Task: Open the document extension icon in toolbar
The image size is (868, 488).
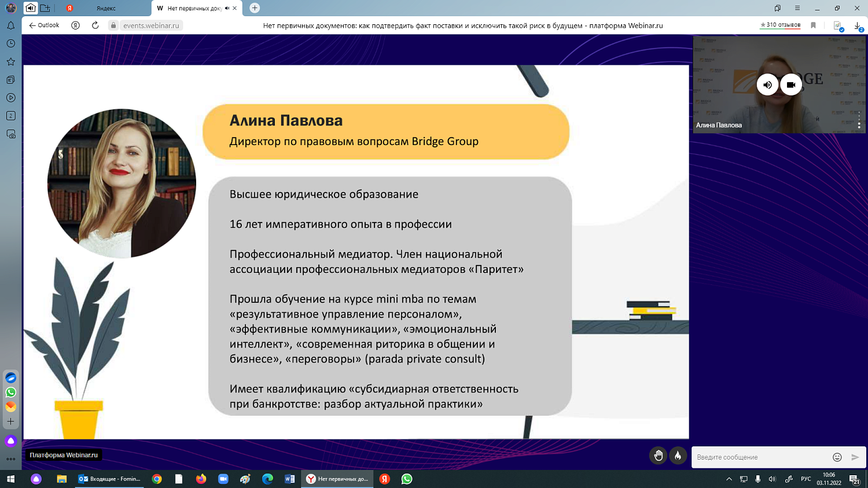Action: click(837, 25)
